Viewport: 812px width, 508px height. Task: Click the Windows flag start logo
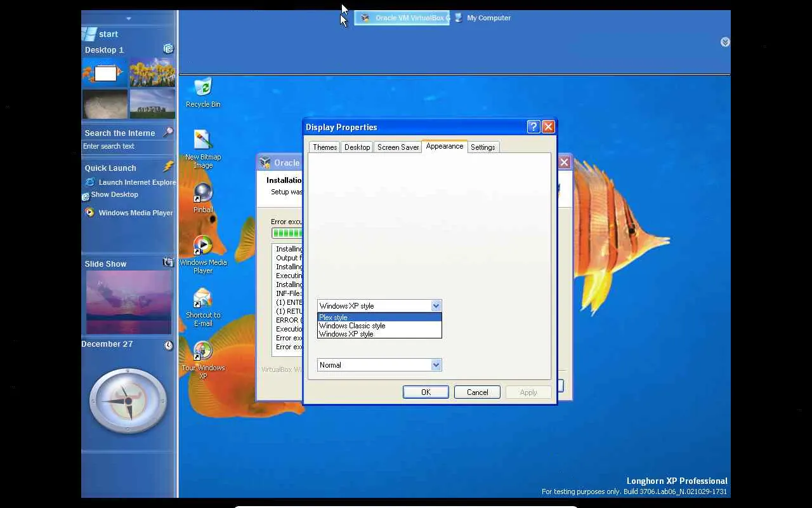pos(89,34)
